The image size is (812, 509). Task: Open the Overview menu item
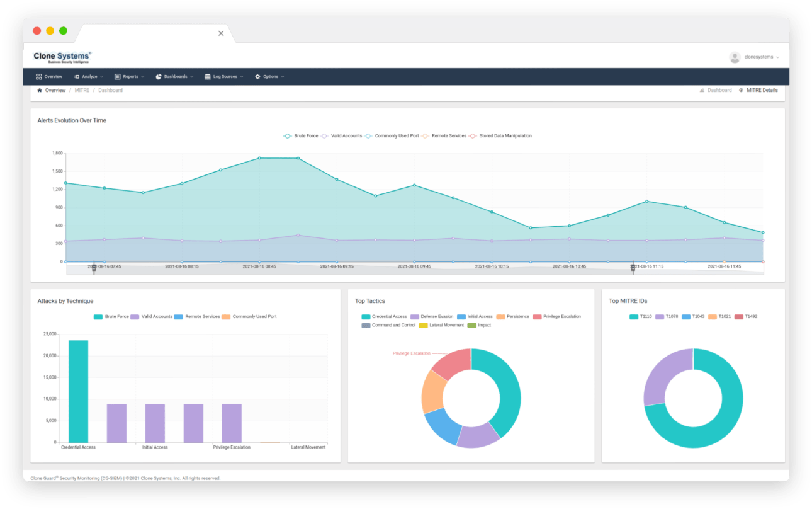[49, 77]
